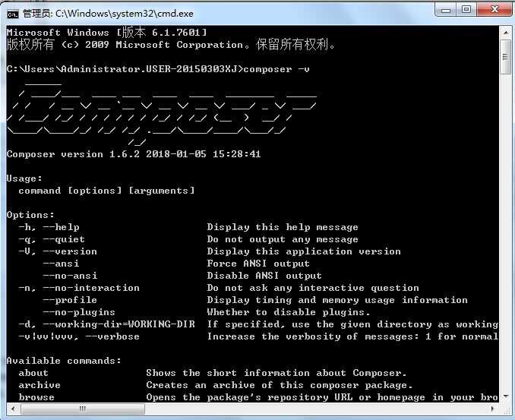Image resolution: width=515 pixels, height=420 pixels.
Task: Click 'Shows the short information about Composer.'
Action: click(x=276, y=373)
